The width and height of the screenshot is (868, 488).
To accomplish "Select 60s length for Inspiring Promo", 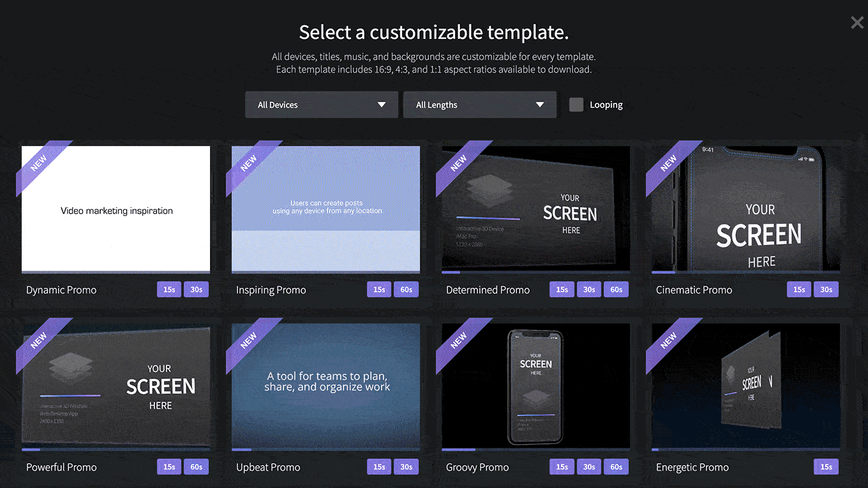I will pos(407,290).
